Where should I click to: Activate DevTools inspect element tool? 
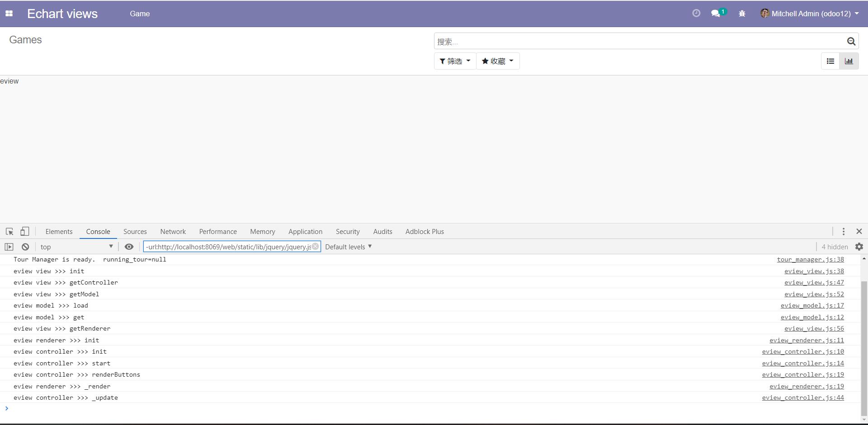click(x=9, y=232)
